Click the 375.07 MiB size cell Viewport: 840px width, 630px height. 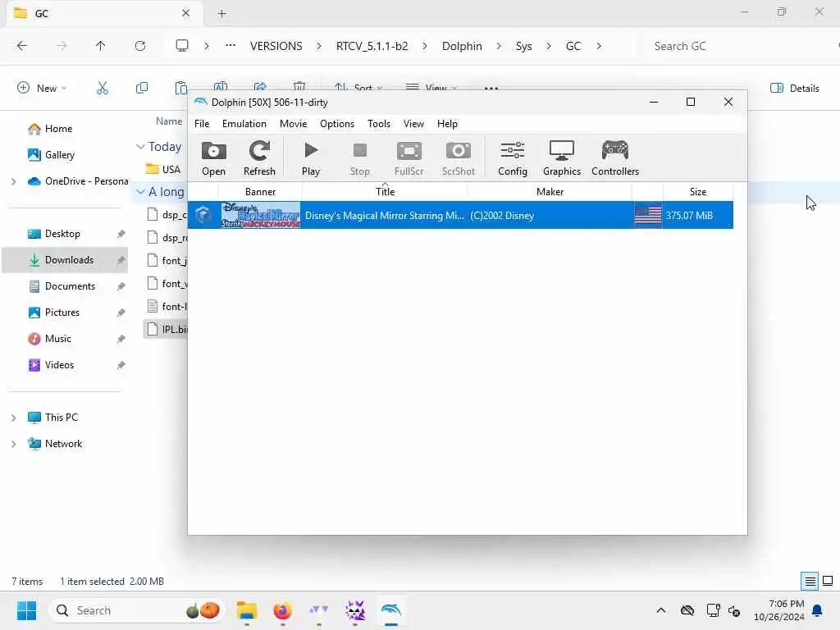(x=689, y=216)
